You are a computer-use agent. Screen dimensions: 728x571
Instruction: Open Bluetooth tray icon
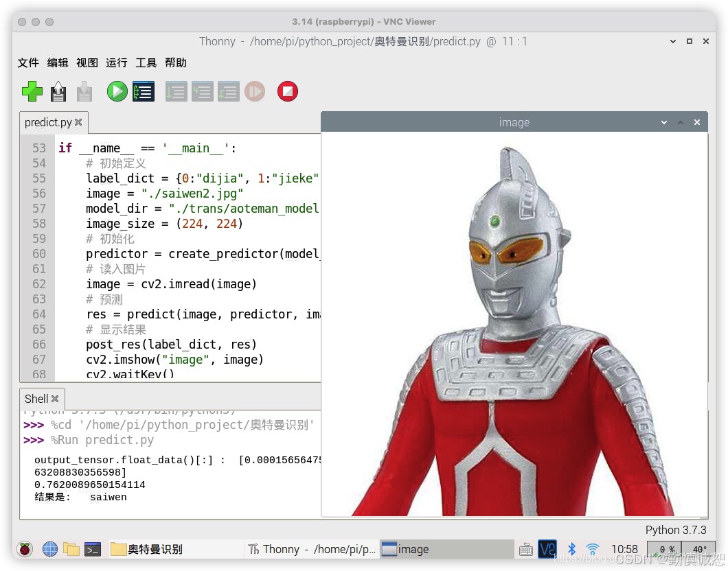(x=572, y=549)
